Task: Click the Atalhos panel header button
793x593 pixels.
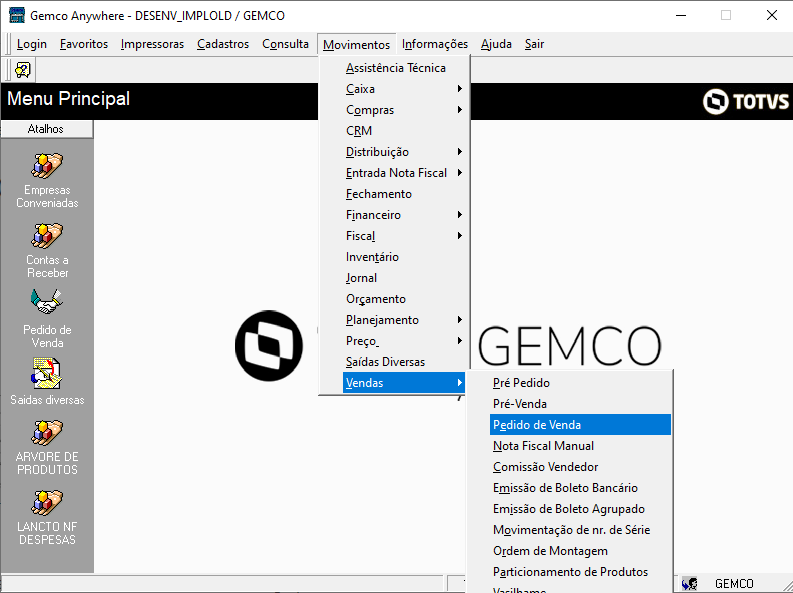Action: click(47, 129)
